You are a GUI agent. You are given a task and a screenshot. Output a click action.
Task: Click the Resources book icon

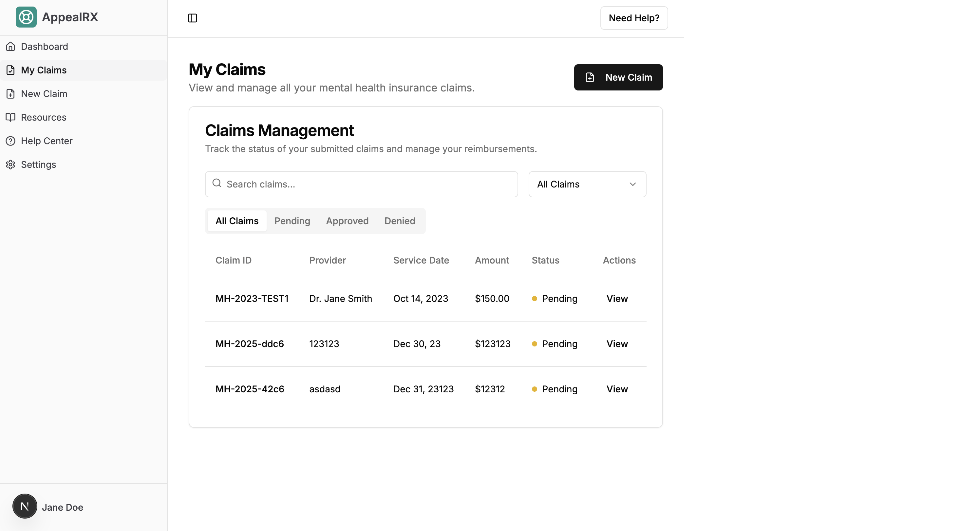[x=11, y=117]
